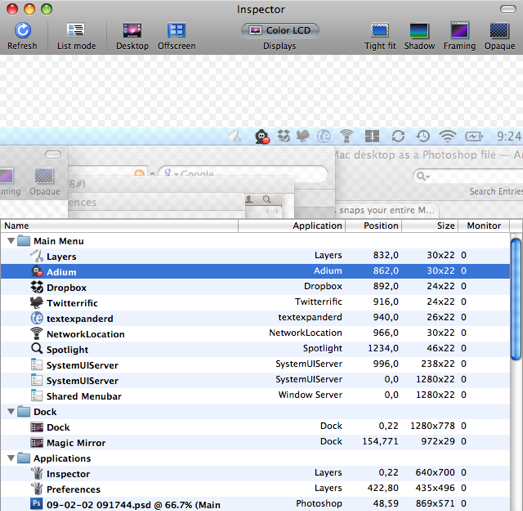Click the Wi-Fi icon in preview menu bar
Viewport: 523px width, 511px height.
coord(448,136)
